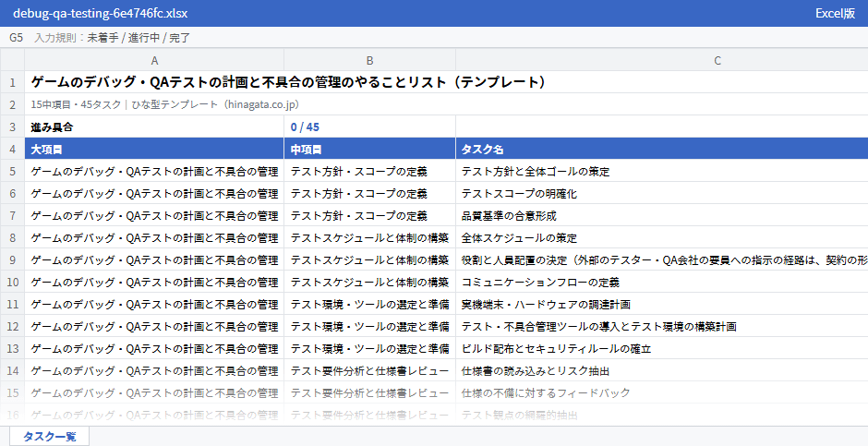Select row 9 header number
Screen dimensions: 868x446
pos(12,259)
